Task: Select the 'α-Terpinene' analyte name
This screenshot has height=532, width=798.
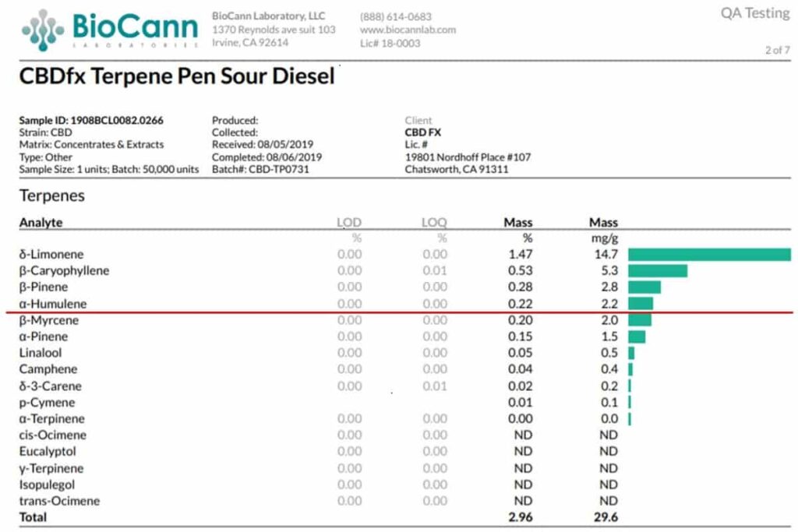Action: 52,418
